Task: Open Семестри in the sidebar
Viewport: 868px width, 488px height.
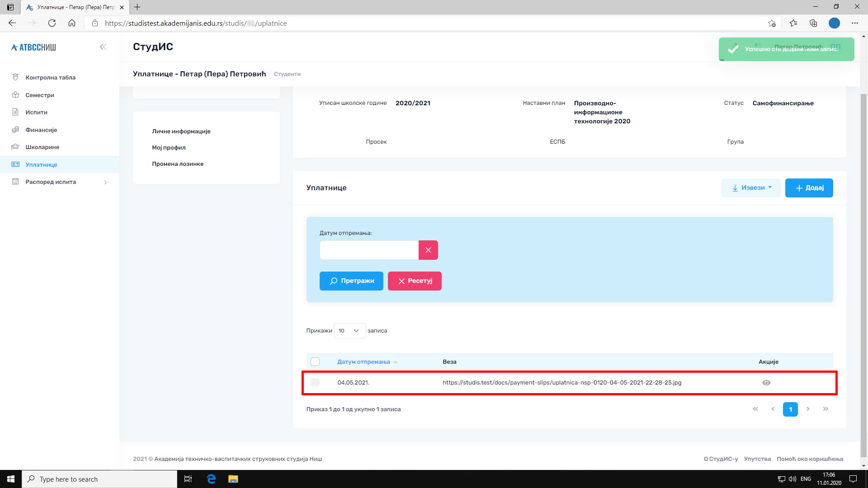Action: click(x=40, y=95)
